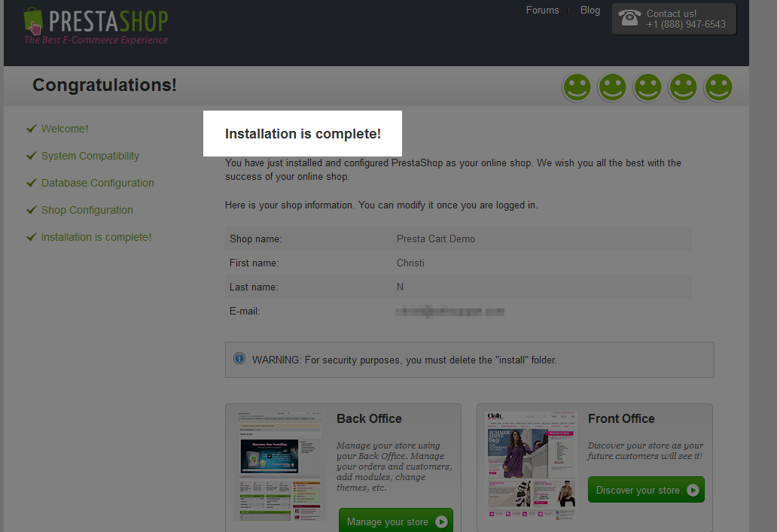Click the checkmark next to Welcome!
777x532 pixels.
point(32,129)
